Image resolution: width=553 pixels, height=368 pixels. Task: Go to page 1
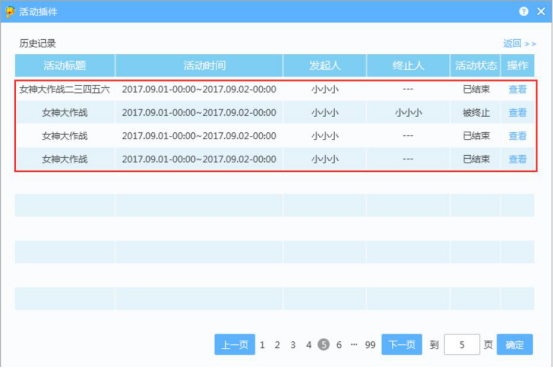click(x=262, y=345)
